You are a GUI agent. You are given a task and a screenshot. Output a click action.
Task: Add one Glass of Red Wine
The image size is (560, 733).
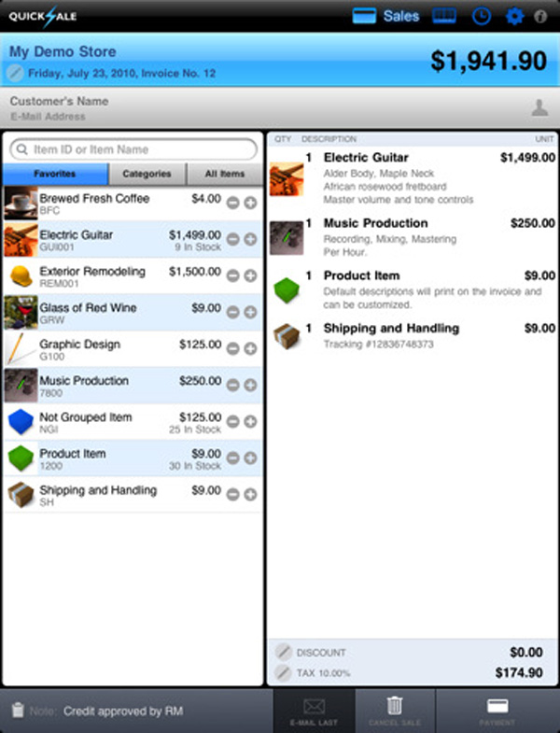[x=250, y=312]
